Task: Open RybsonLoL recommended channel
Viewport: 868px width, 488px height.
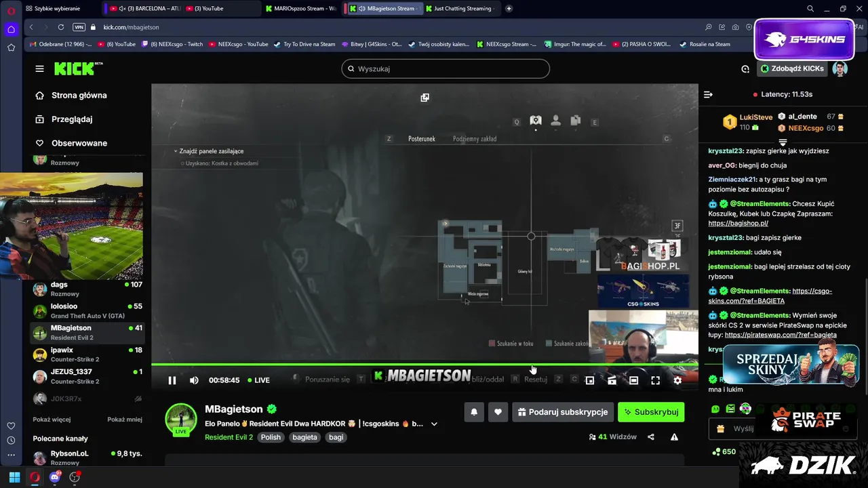Action: tap(87, 457)
